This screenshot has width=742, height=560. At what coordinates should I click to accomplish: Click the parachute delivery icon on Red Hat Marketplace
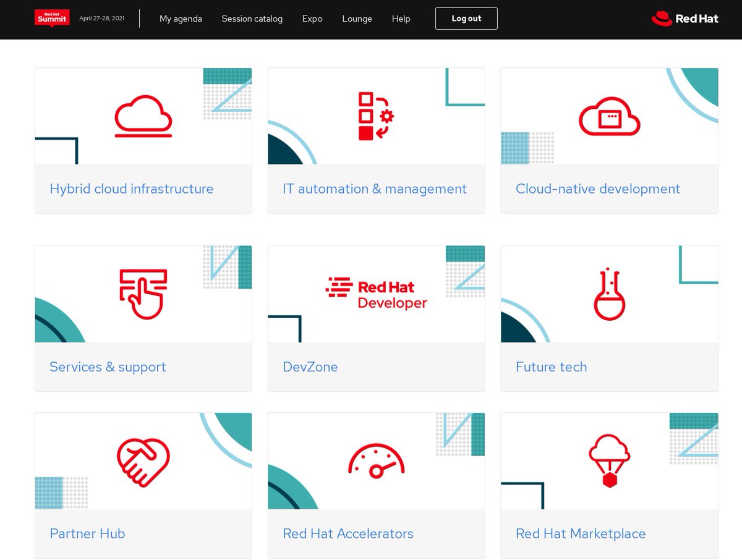tap(609, 460)
